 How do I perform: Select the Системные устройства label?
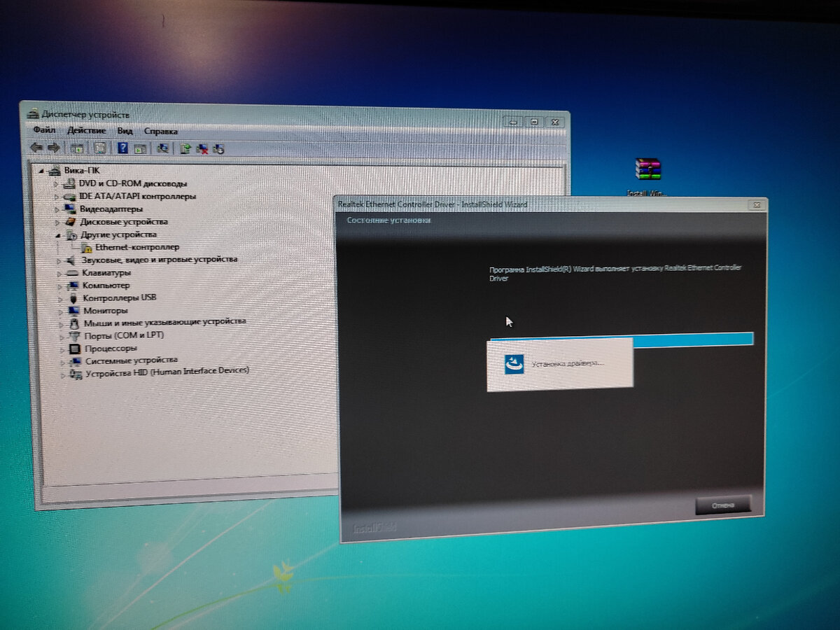[x=132, y=360]
